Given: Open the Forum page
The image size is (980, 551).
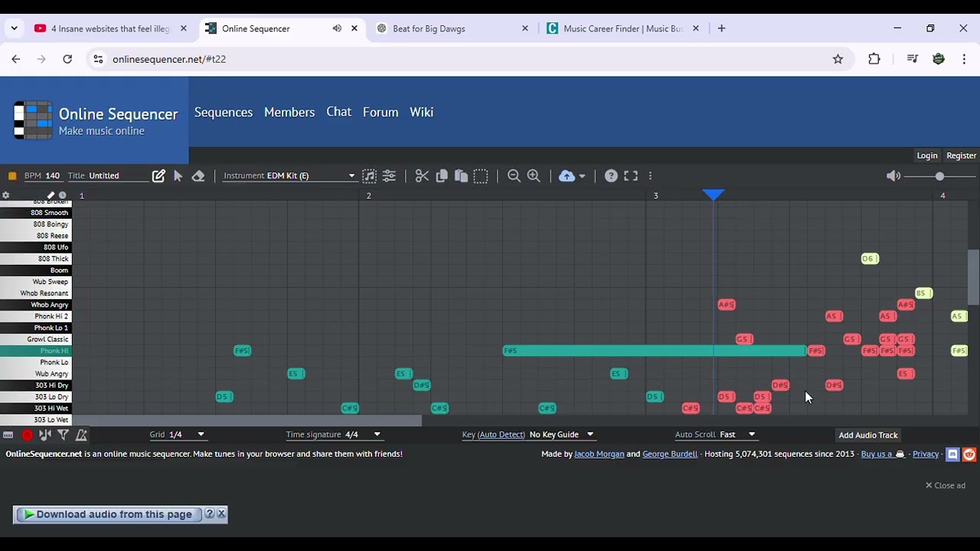Looking at the screenshot, I should [381, 112].
